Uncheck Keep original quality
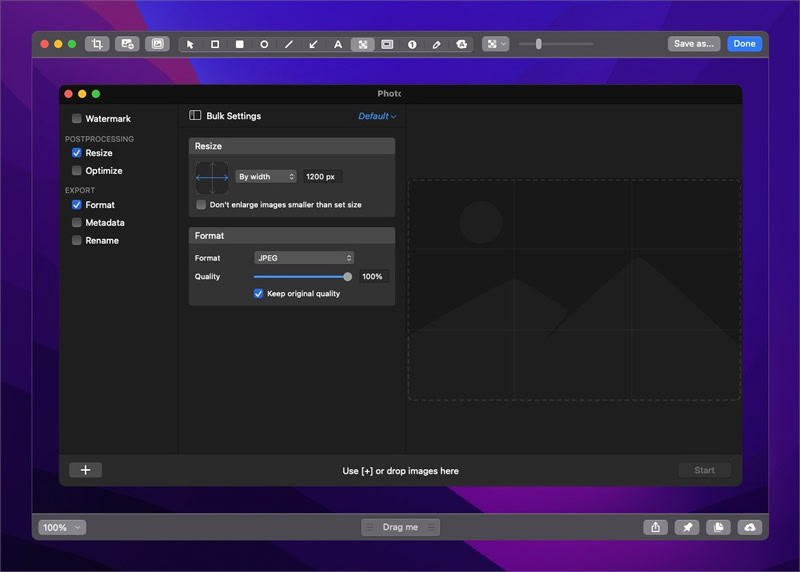 [258, 293]
